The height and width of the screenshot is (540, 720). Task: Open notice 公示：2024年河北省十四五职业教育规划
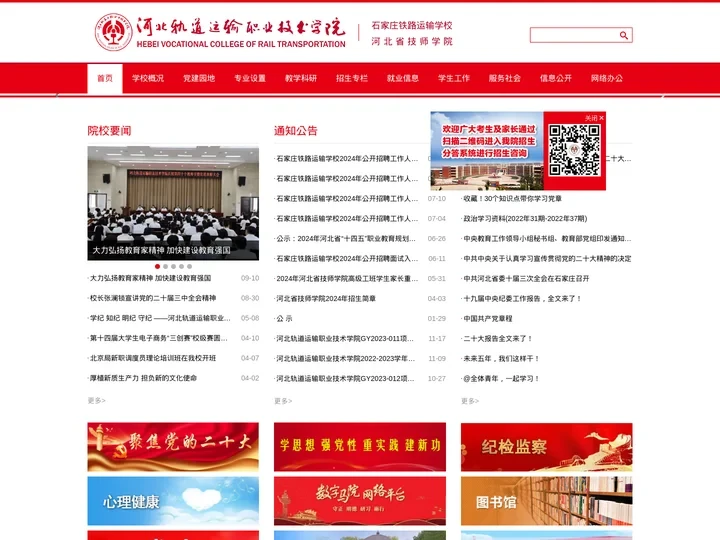click(x=345, y=239)
